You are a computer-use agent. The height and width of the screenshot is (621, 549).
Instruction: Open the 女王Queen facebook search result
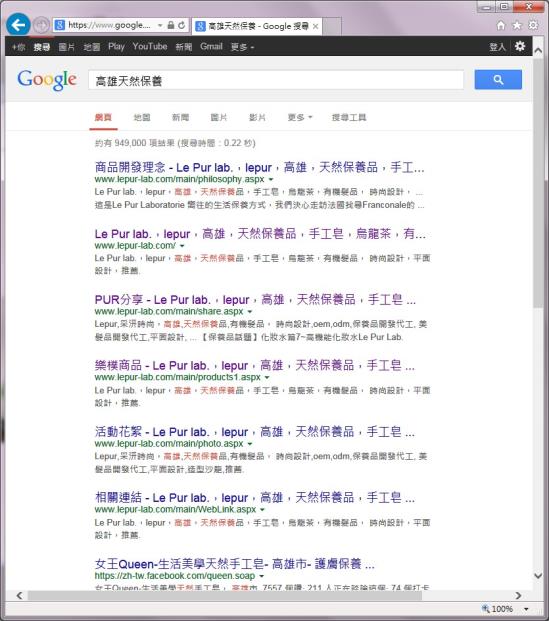click(x=234, y=564)
